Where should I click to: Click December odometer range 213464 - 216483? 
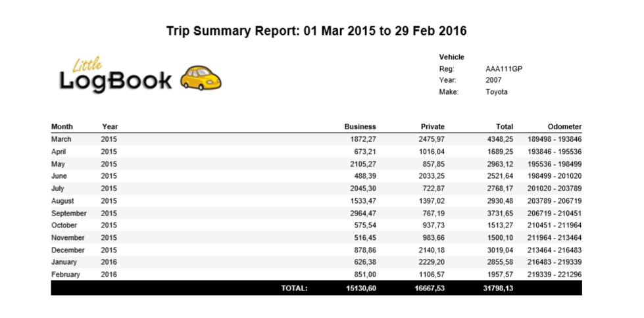[555, 250]
